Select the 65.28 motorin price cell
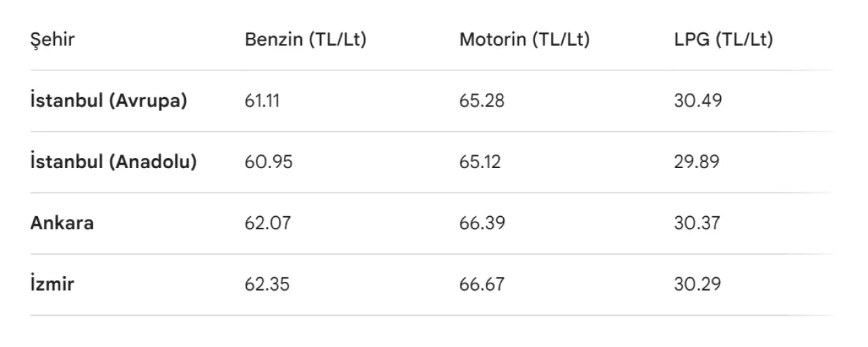Screen dimensions: 868x347 pyautogui.click(x=481, y=101)
